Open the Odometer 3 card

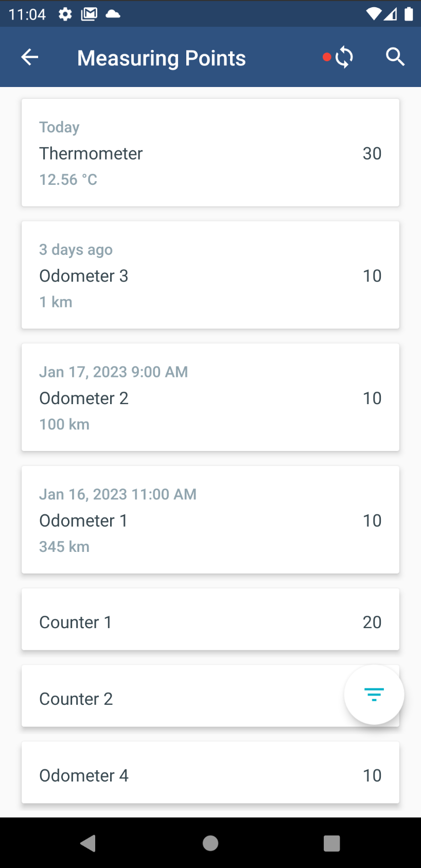[x=210, y=275]
